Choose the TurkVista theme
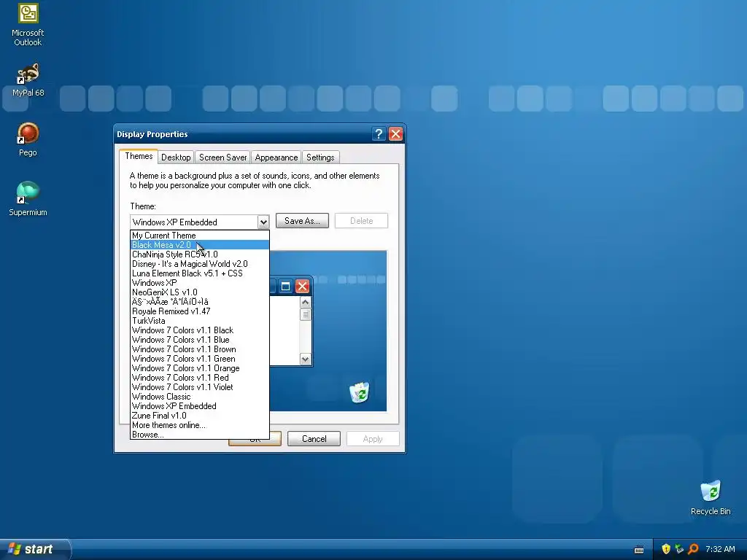 200,321
